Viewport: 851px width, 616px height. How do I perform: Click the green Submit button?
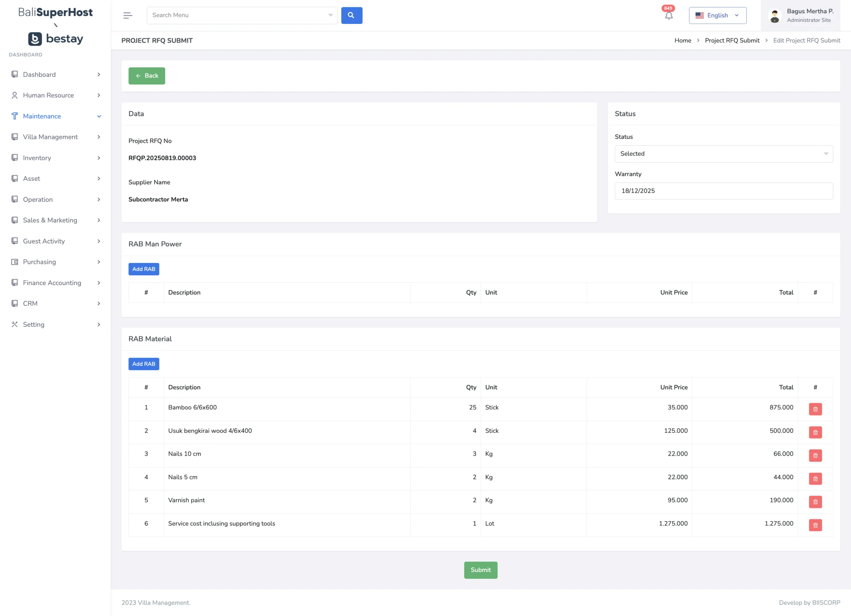click(x=481, y=570)
